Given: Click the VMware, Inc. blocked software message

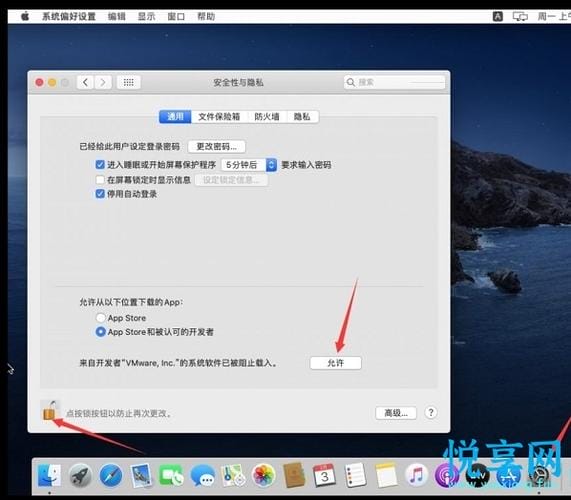Looking at the screenshot, I should click(179, 363).
